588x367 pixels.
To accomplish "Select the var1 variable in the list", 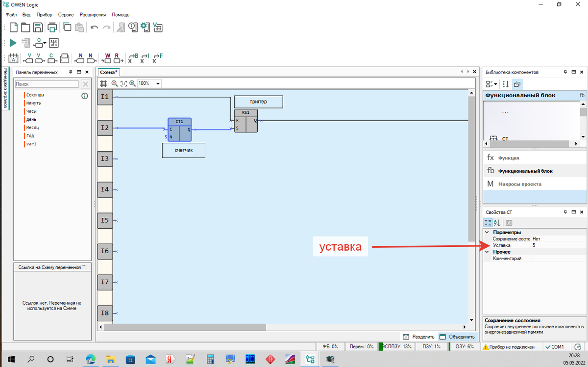I will [31, 144].
